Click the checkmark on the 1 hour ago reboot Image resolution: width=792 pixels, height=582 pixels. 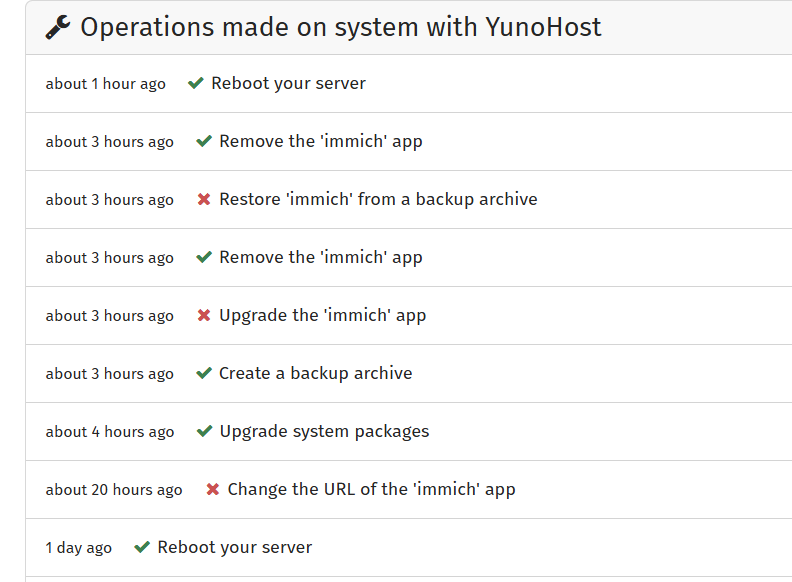(196, 84)
